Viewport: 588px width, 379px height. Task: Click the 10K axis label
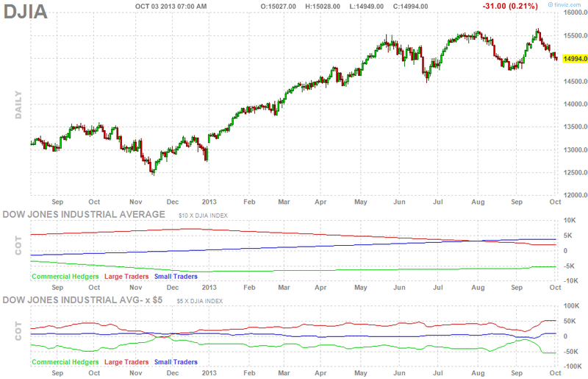pyautogui.click(x=570, y=221)
